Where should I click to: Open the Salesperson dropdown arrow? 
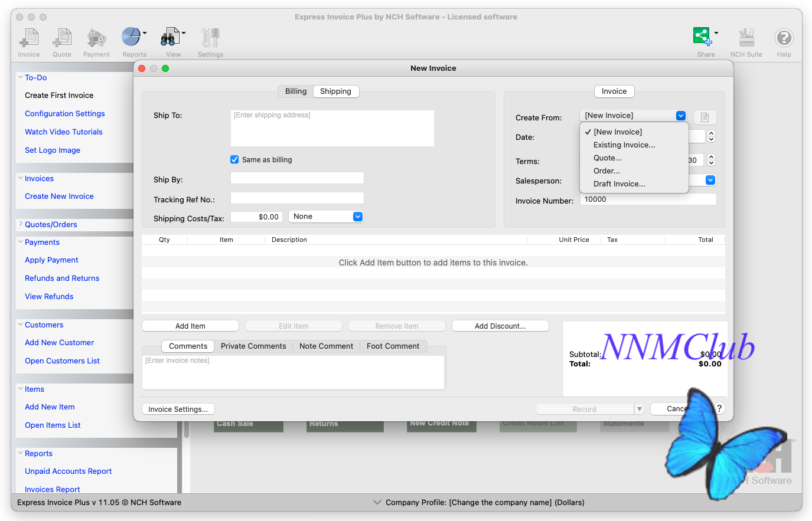[710, 181]
